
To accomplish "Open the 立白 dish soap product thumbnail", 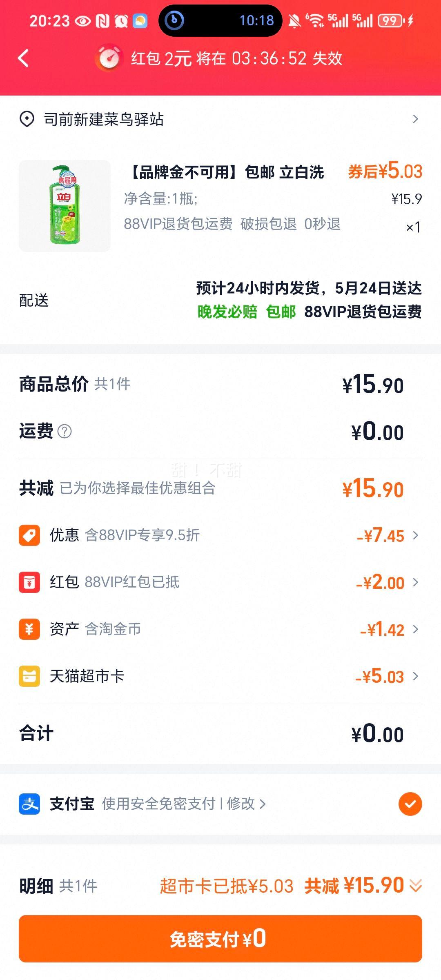I will [x=65, y=206].
